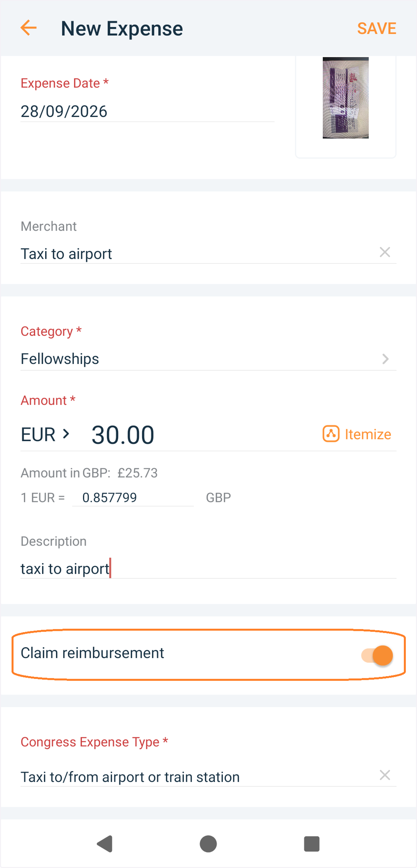Tap the Android recent apps square
The height and width of the screenshot is (868, 417).
[x=312, y=844]
